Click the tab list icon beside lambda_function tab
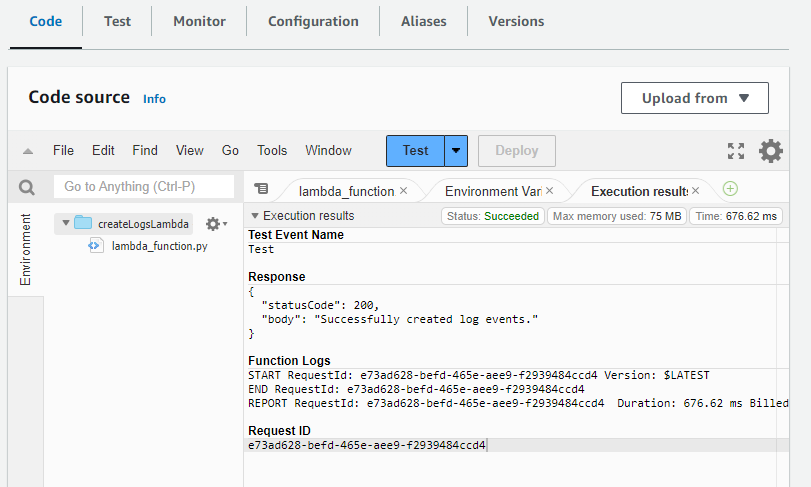The width and height of the screenshot is (811, 487). pyautogui.click(x=261, y=188)
